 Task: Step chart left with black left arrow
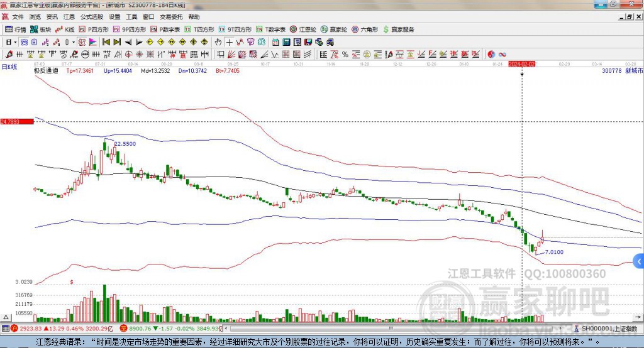coord(128,42)
